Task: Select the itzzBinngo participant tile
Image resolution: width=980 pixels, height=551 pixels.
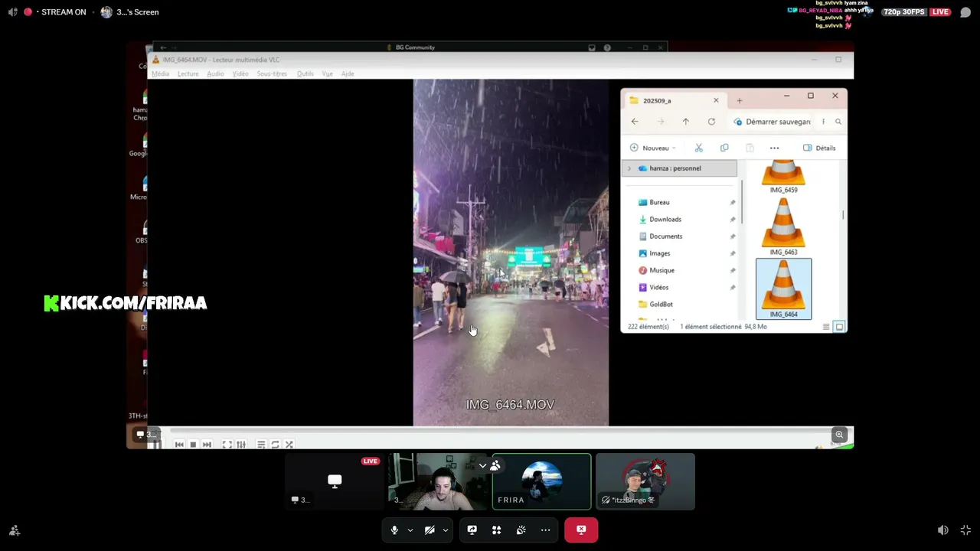Action: pyautogui.click(x=645, y=481)
